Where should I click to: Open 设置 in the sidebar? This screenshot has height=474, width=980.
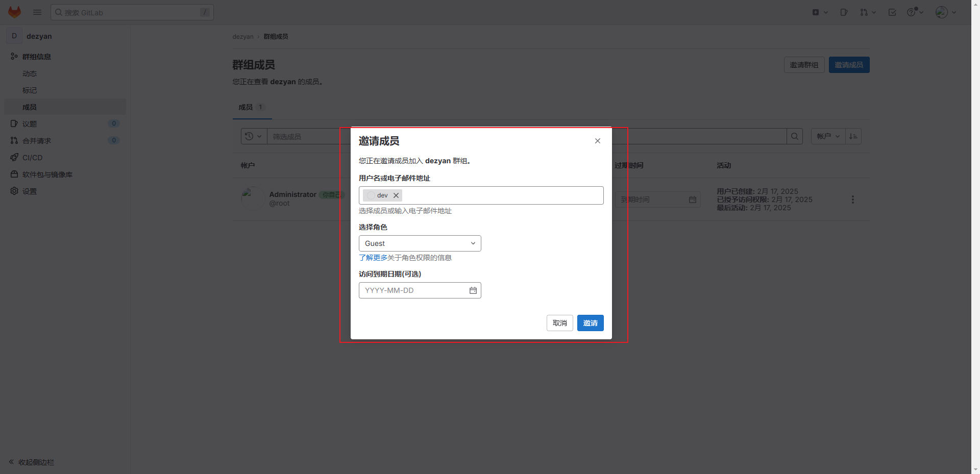[65, 191]
